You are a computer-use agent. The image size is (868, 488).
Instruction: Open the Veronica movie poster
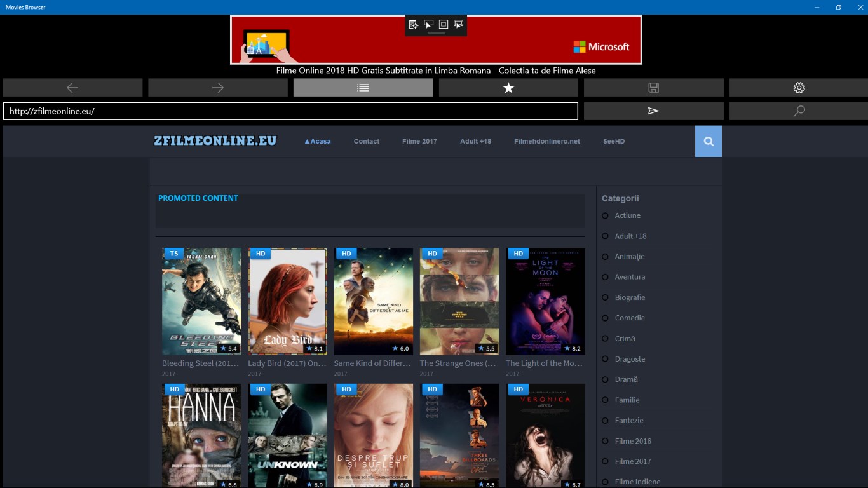[545, 435]
